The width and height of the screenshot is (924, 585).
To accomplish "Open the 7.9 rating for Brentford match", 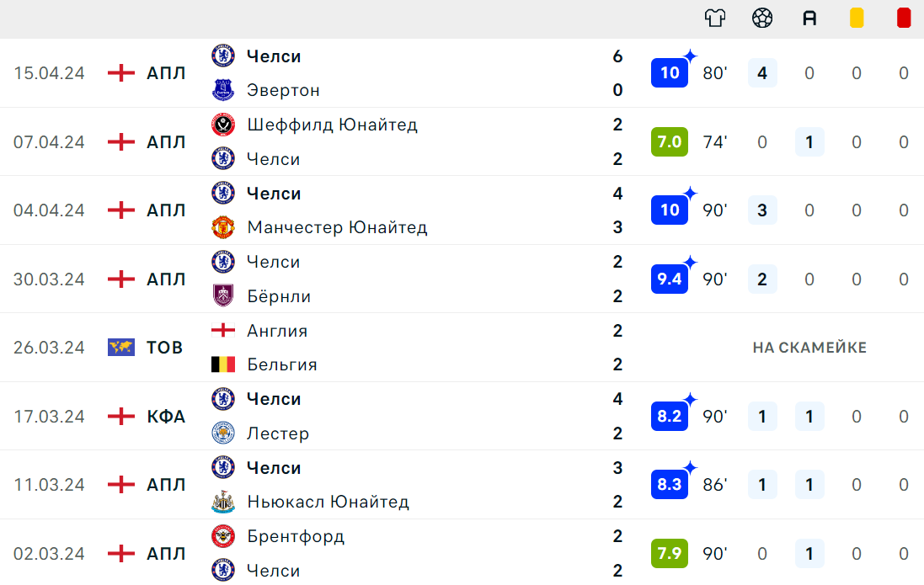I will pyautogui.click(x=670, y=554).
